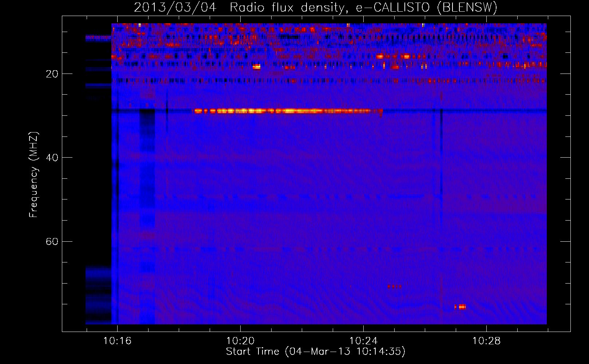Click the 60 MHz frequency tick label

pyautogui.click(x=52, y=241)
